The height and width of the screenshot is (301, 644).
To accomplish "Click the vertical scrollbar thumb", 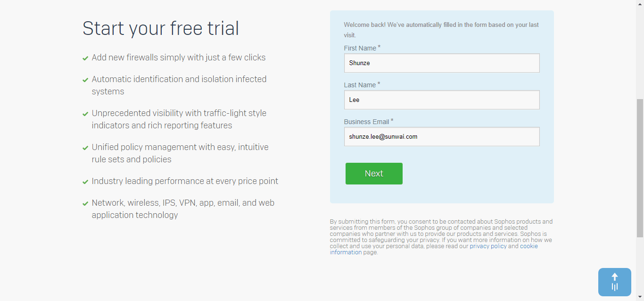I will 640,167.
